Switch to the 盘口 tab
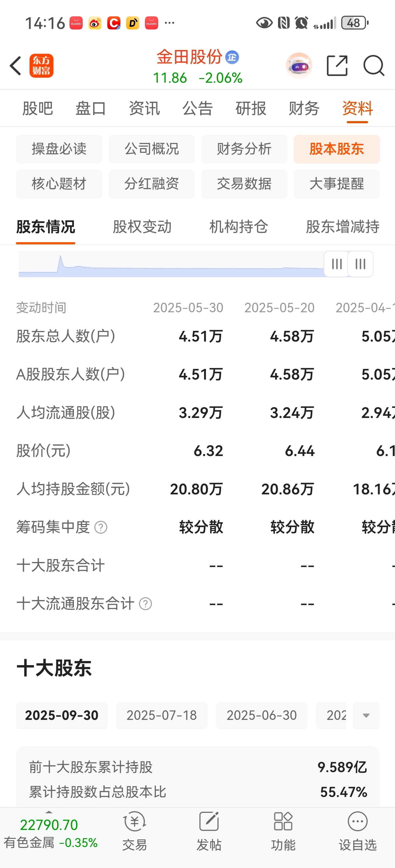 (x=91, y=108)
